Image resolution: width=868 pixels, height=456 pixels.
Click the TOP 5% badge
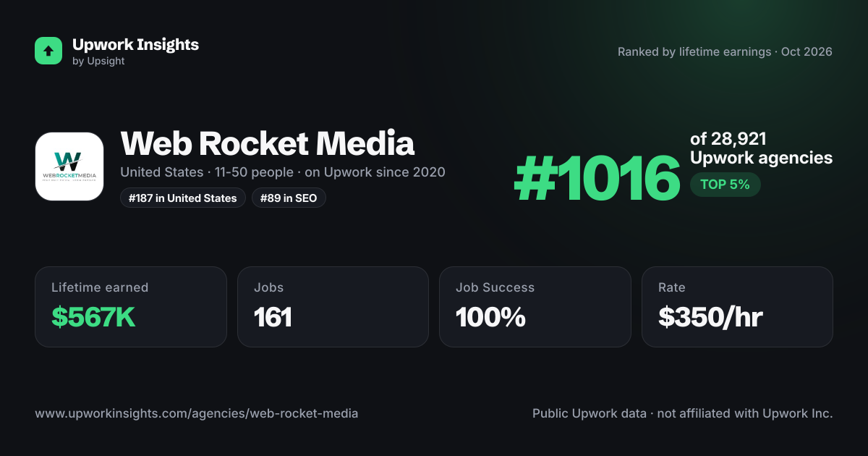725,185
